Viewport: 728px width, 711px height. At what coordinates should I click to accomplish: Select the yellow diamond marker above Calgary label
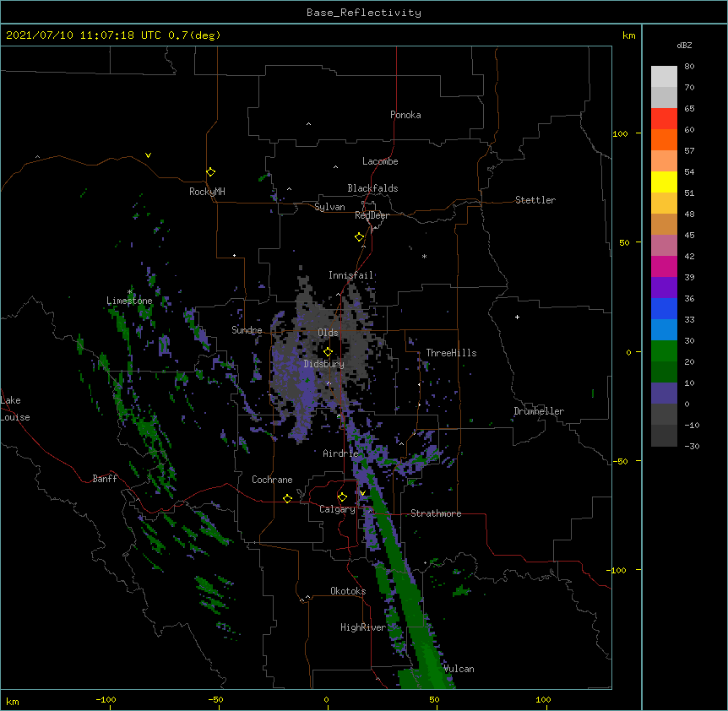[343, 497]
